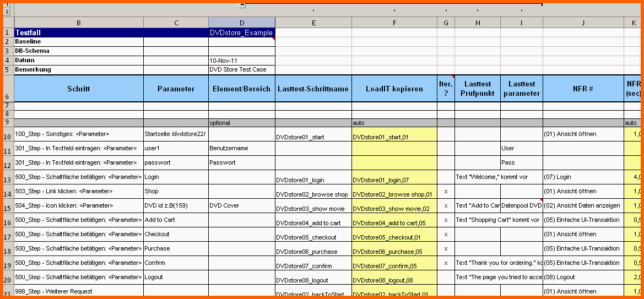Select the DVDstore02_browse shop,01 yellow cell
This screenshot has height=299, width=644.
coord(394,192)
